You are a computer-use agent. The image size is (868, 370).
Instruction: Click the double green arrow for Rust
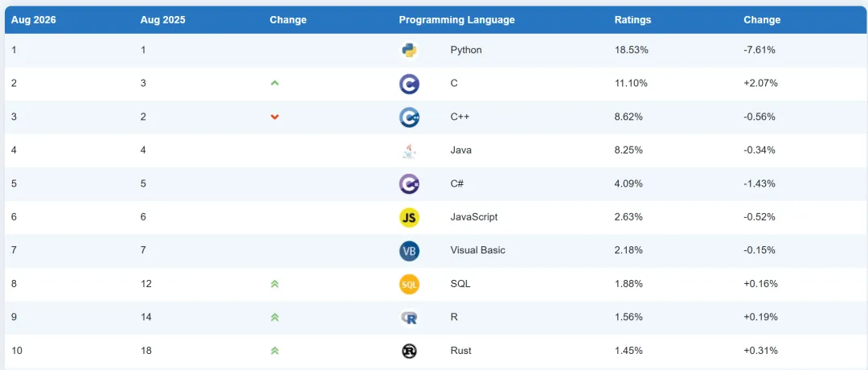pos(275,351)
